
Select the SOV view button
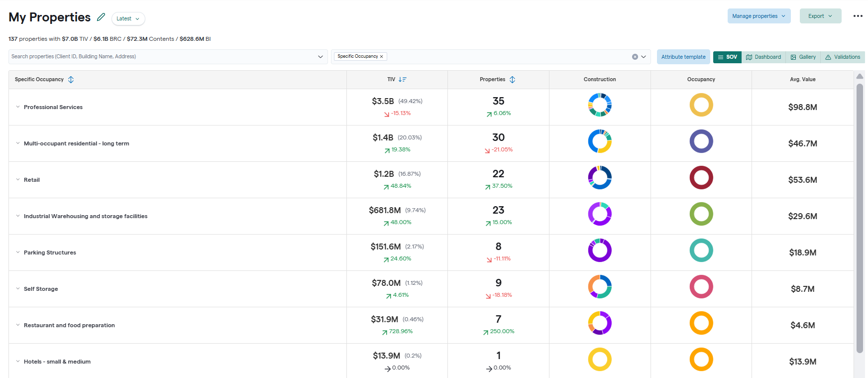tap(727, 57)
